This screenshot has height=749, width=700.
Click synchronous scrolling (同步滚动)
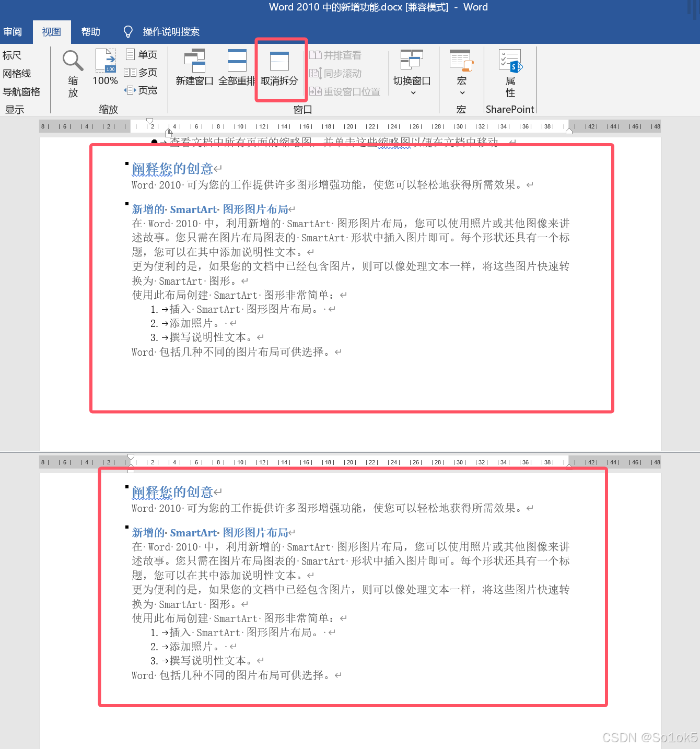coord(335,73)
